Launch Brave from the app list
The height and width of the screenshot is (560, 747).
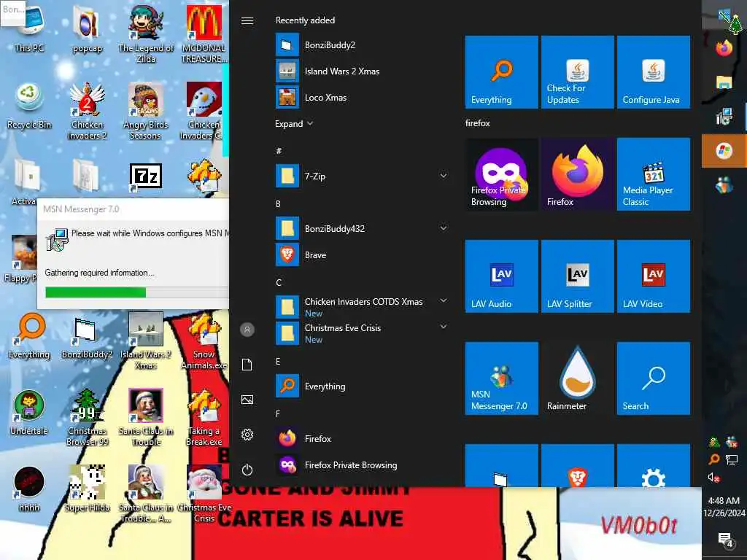(x=362, y=254)
